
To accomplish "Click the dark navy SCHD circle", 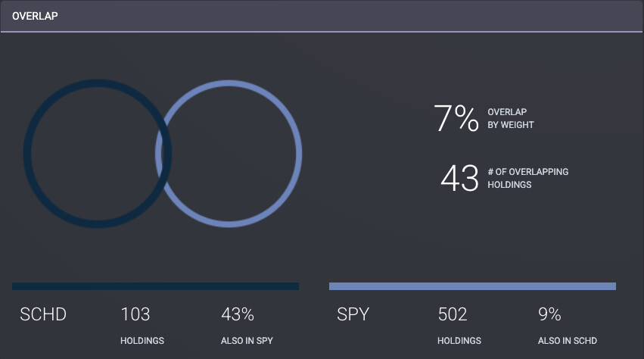I will [x=27, y=154].
